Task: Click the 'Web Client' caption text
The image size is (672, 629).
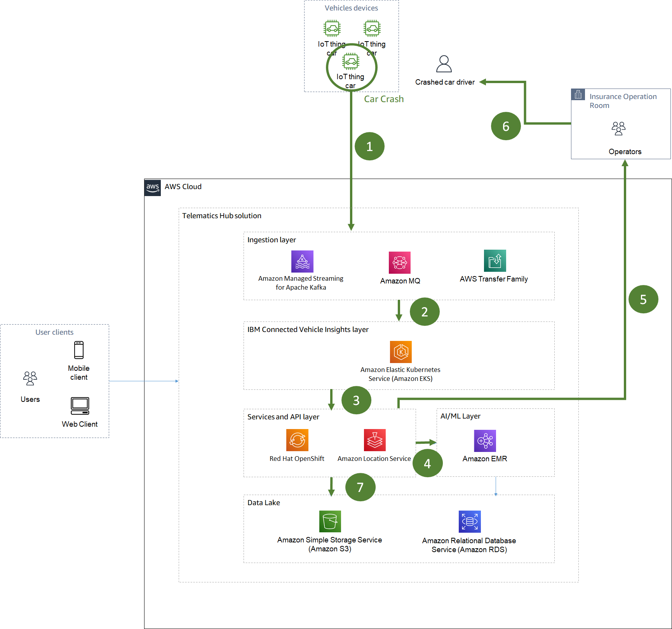Action: tap(80, 424)
